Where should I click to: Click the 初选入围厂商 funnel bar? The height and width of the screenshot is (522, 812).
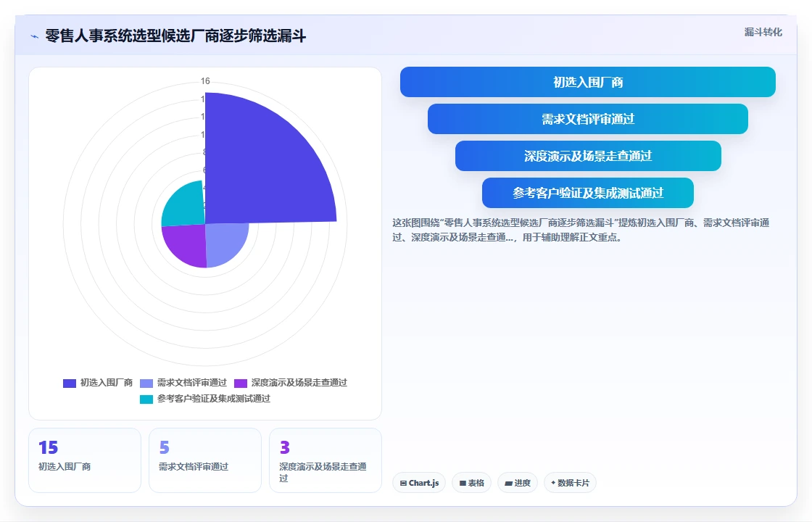588,82
